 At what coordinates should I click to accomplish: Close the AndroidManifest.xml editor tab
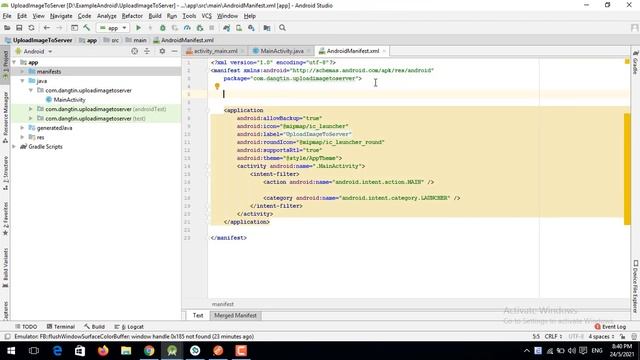384,51
